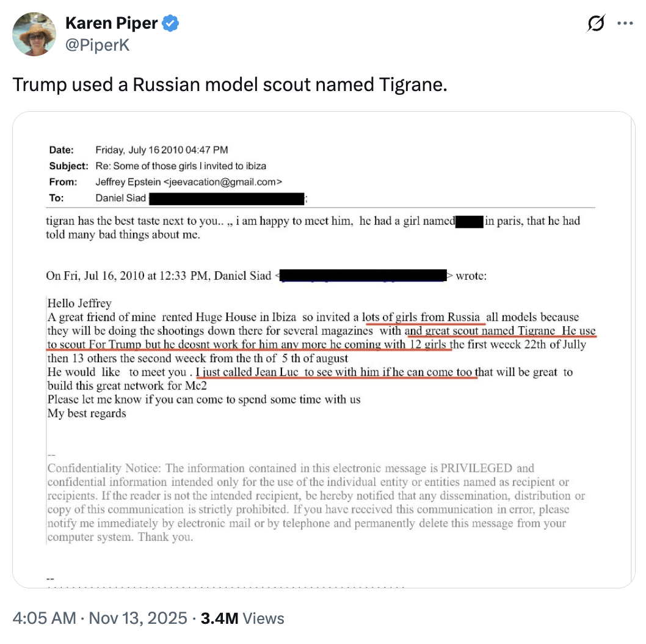
Task: Open Karen Piper's profile avatar
Action: [34, 34]
